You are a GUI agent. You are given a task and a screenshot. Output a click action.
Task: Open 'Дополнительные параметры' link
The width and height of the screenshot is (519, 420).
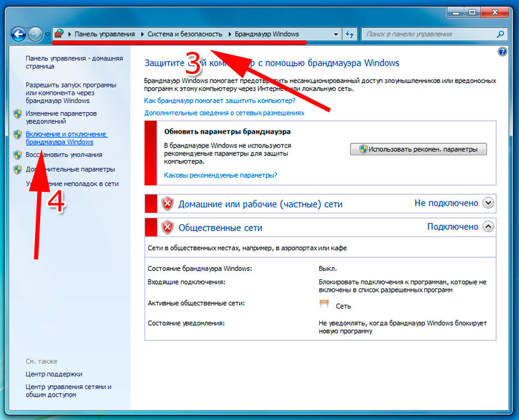[70, 169]
